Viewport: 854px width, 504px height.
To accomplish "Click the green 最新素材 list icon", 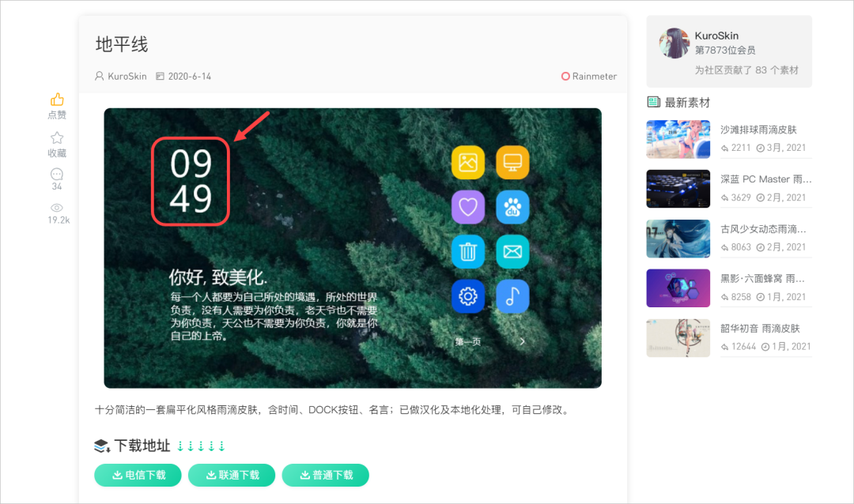I will [652, 101].
